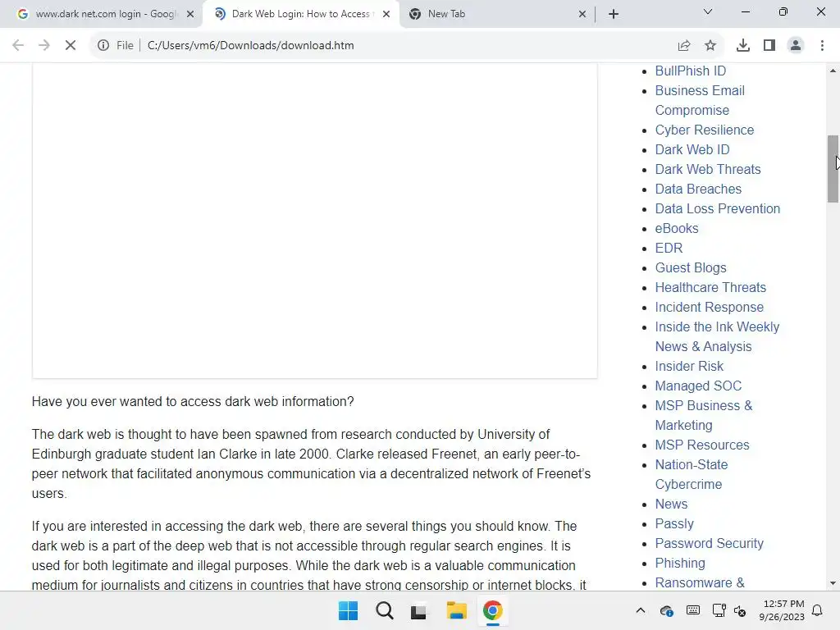Open File Explorer from taskbar
Viewport: 840px width, 630px height.
click(x=456, y=610)
